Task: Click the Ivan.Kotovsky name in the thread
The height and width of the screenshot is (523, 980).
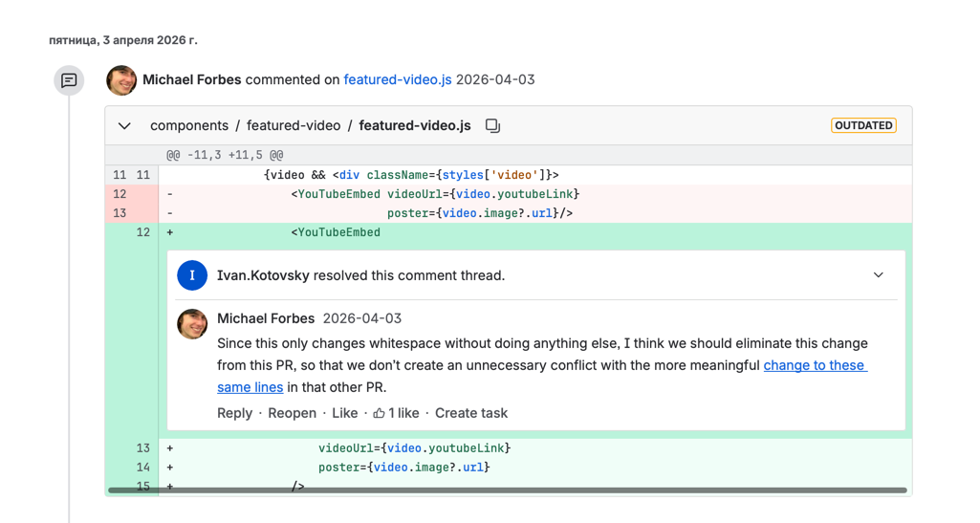Action: click(263, 275)
